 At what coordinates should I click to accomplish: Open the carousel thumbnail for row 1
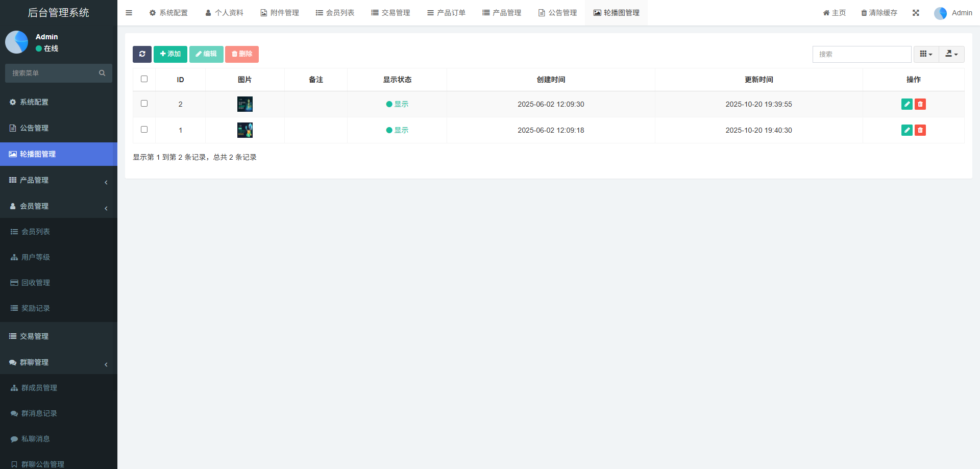click(245, 130)
